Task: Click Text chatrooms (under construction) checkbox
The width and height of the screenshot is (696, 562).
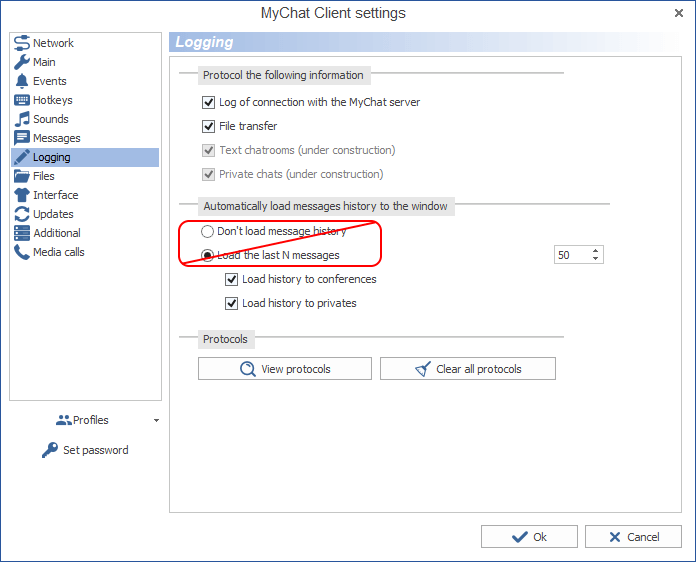Action: click(x=209, y=150)
